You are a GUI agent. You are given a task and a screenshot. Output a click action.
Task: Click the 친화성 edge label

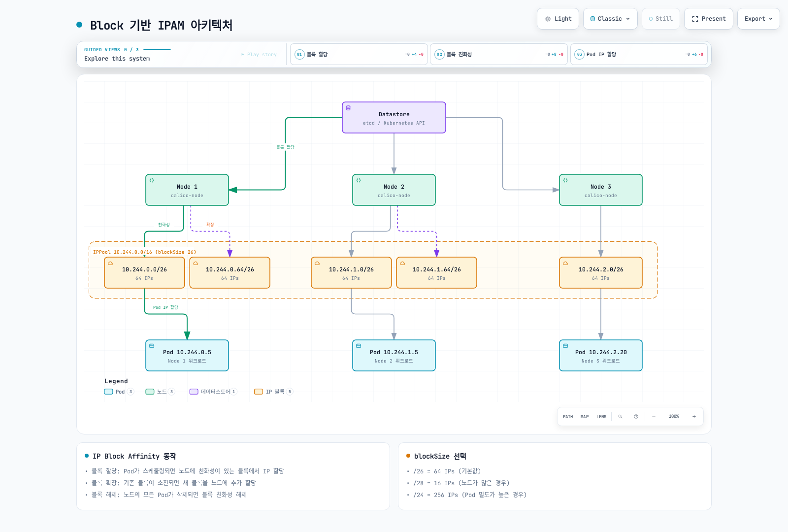164,225
